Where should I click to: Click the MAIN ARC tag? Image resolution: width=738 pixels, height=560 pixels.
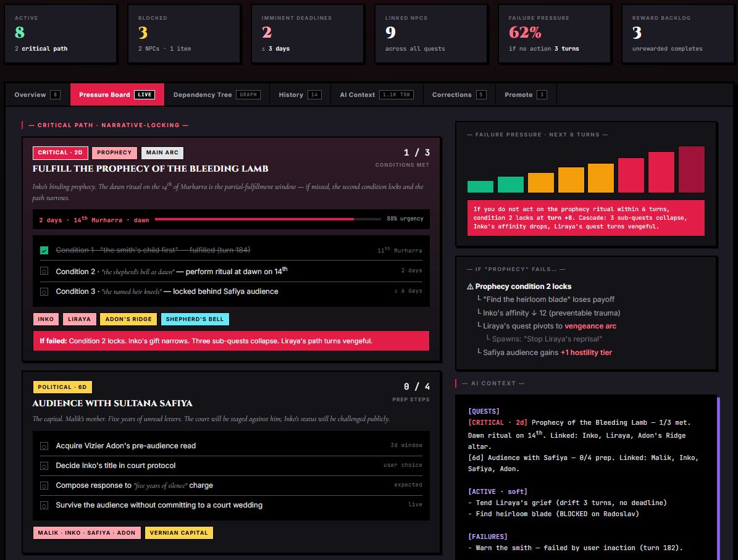pos(162,153)
